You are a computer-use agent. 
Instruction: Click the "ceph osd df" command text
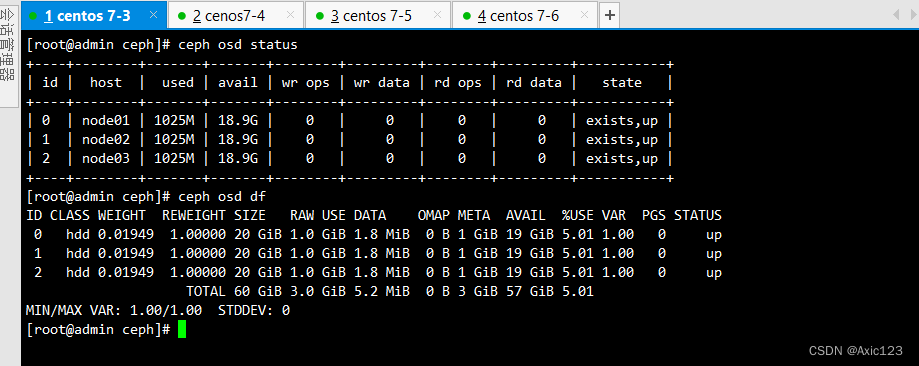tap(222, 196)
